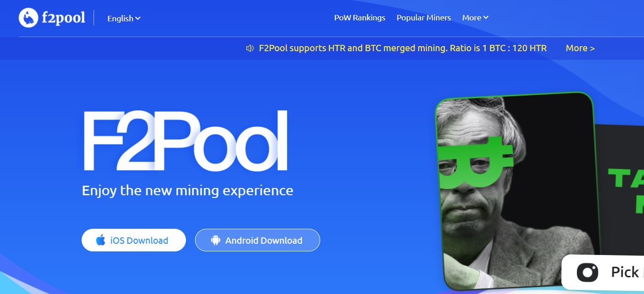This screenshot has height=294, width=644.
Task: Click the f2pool wordmark text in header
Action: coord(63,18)
